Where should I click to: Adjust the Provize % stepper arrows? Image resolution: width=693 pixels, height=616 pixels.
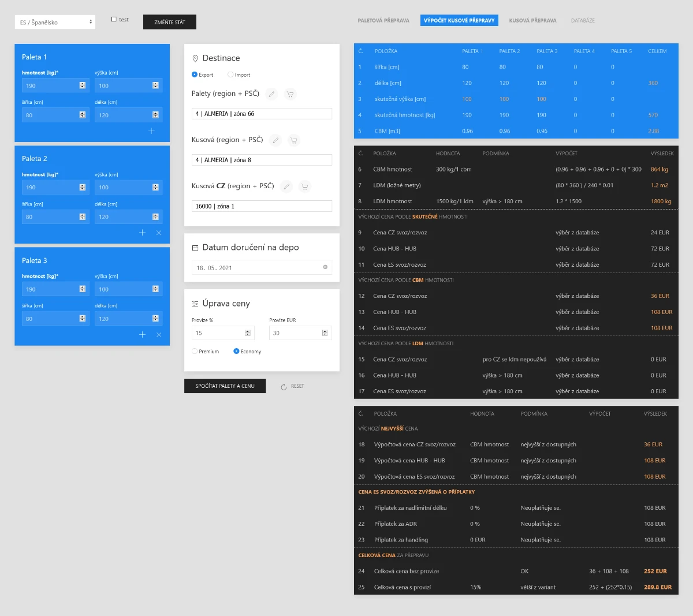click(248, 333)
